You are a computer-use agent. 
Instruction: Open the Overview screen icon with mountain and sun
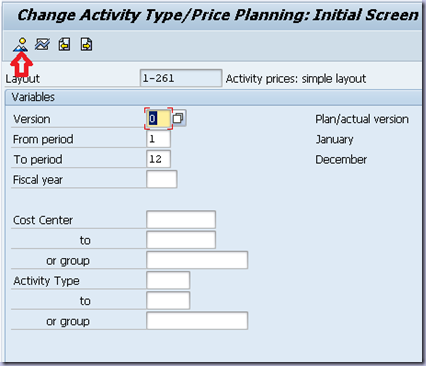coord(21,45)
